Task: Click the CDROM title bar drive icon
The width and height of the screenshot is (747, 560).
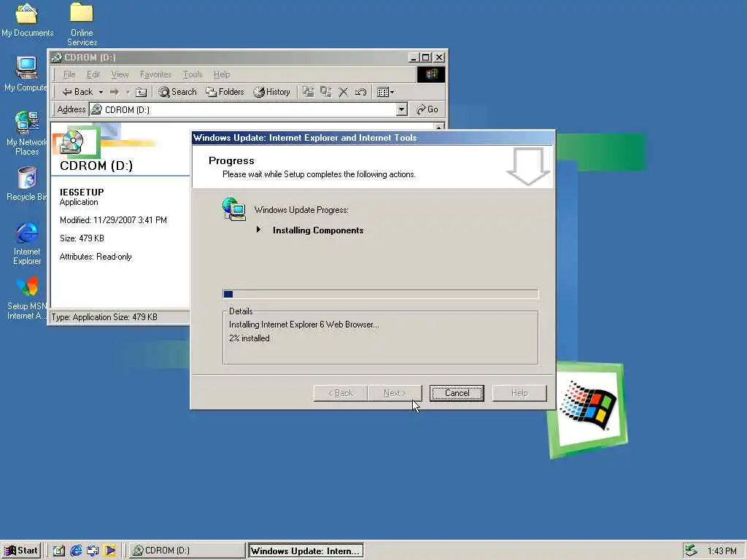Action: (x=57, y=58)
